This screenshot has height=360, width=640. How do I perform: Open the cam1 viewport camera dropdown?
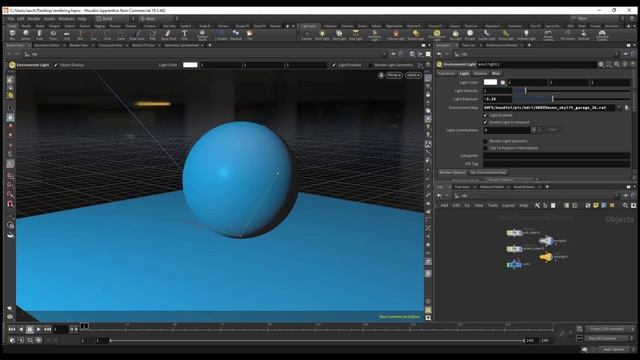pyautogui.click(x=413, y=75)
